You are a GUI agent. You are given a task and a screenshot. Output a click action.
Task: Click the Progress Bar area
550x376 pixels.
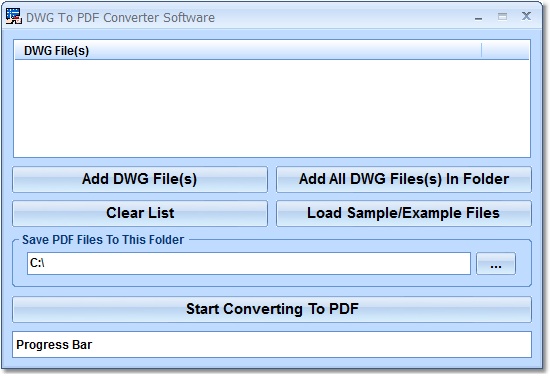pyautogui.click(x=272, y=344)
